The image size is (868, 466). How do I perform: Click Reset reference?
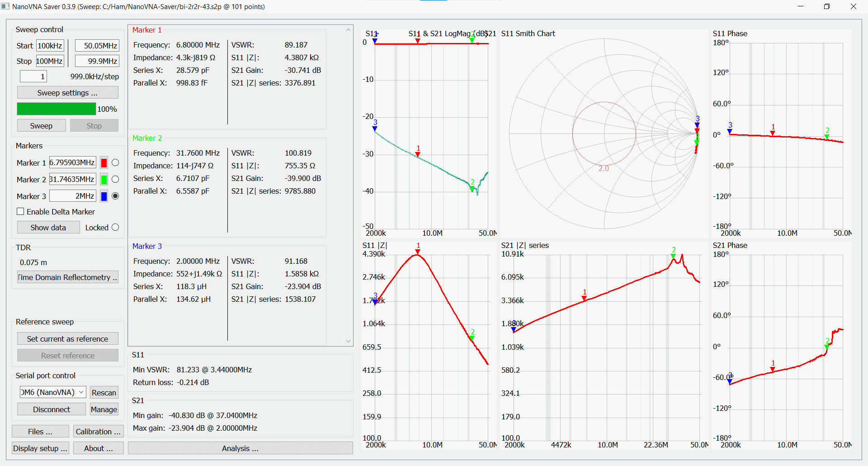[x=67, y=355]
